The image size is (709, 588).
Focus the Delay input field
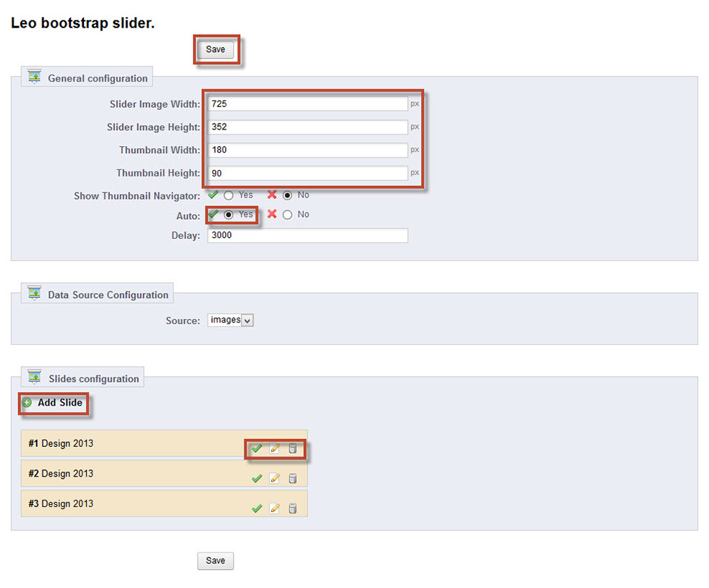point(307,236)
